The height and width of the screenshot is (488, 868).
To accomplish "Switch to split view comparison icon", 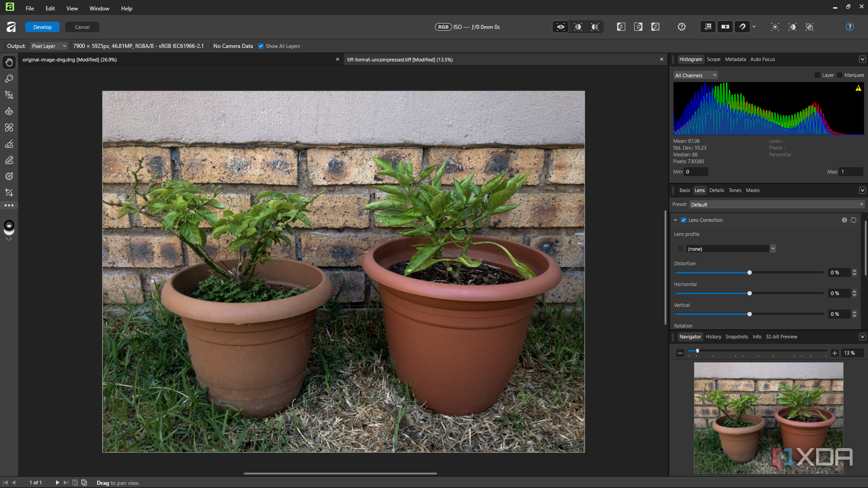I will pyautogui.click(x=578, y=27).
